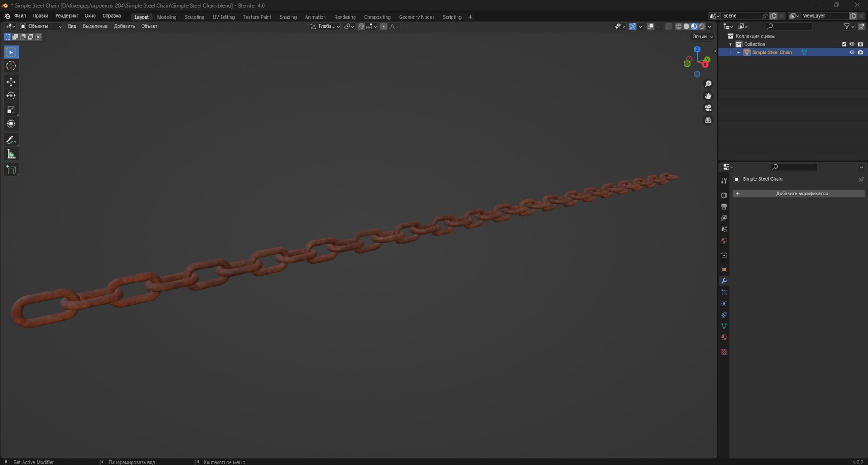Open the Material properties tab
Image resolution: width=868 pixels, height=465 pixels.
coord(724,338)
